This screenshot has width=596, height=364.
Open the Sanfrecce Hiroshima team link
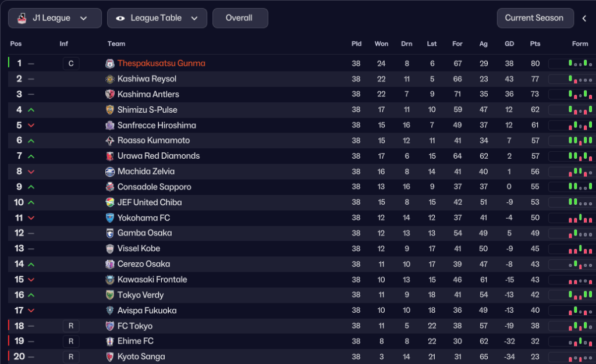(x=157, y=125)
